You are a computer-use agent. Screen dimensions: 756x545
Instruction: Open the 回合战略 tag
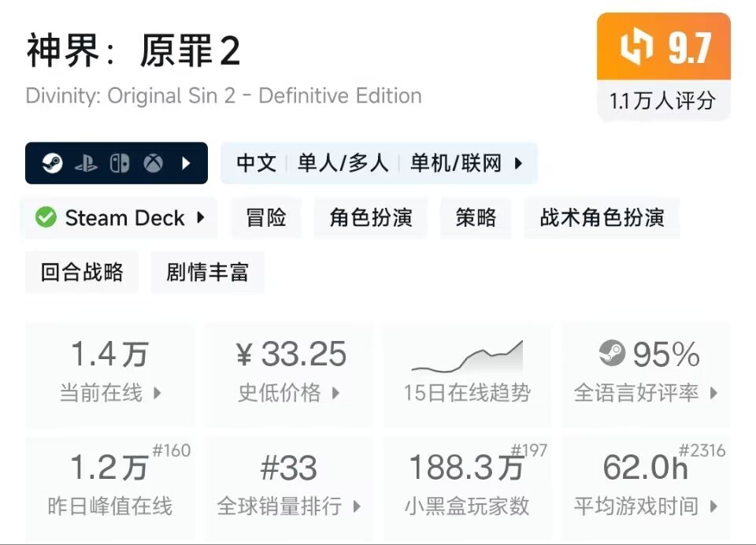(x=82, y=272)
